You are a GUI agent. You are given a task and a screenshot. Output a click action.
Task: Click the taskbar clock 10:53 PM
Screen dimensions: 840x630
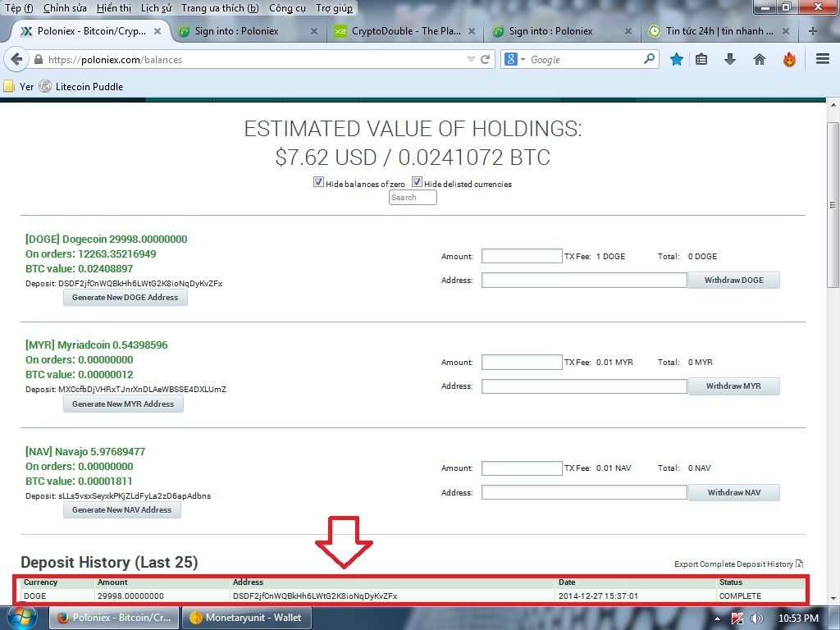[x=798, y=619]
